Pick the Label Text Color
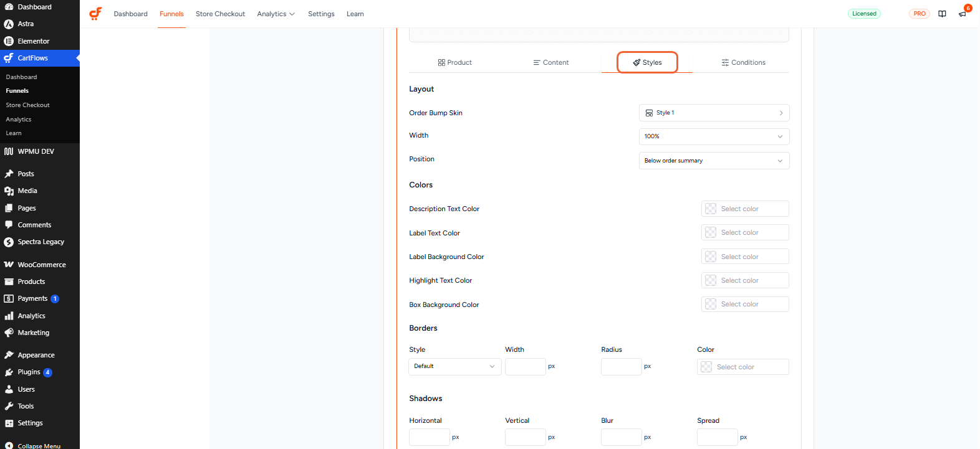980x449 pixels. click(745, 232)
